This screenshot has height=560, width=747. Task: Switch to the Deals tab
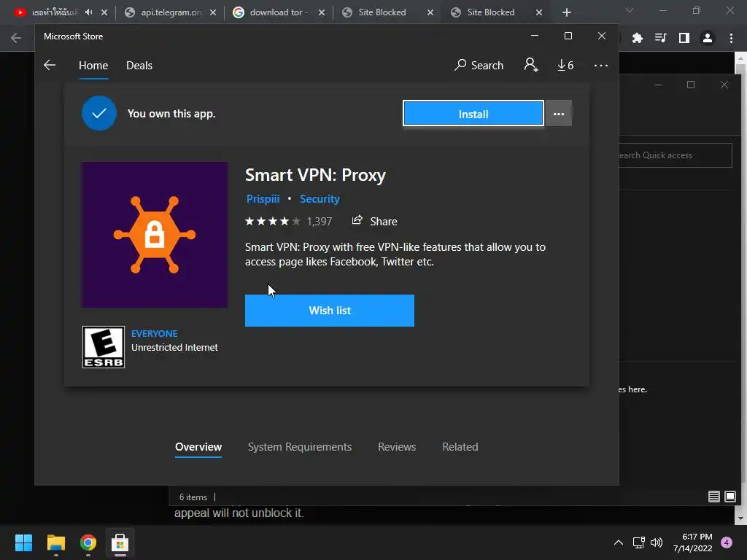139,65
